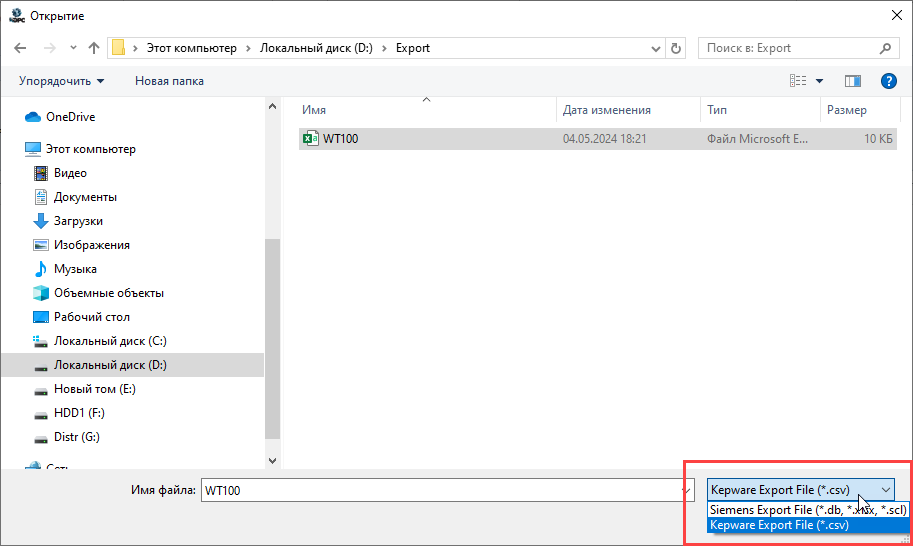Refresh the Export folder view
This screenshot has width=913, height=546.
coord(675,48)
